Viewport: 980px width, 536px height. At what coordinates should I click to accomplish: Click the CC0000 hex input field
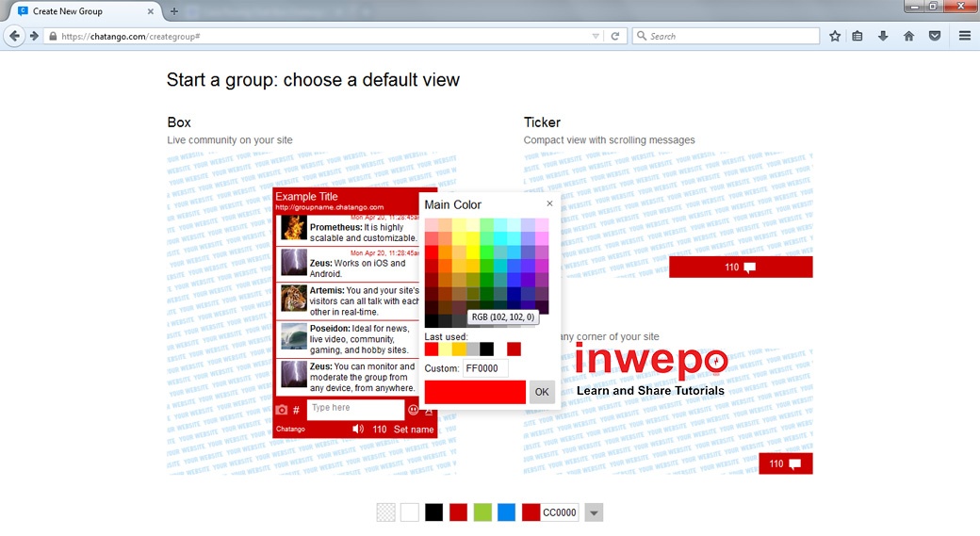tap(560, 512)
